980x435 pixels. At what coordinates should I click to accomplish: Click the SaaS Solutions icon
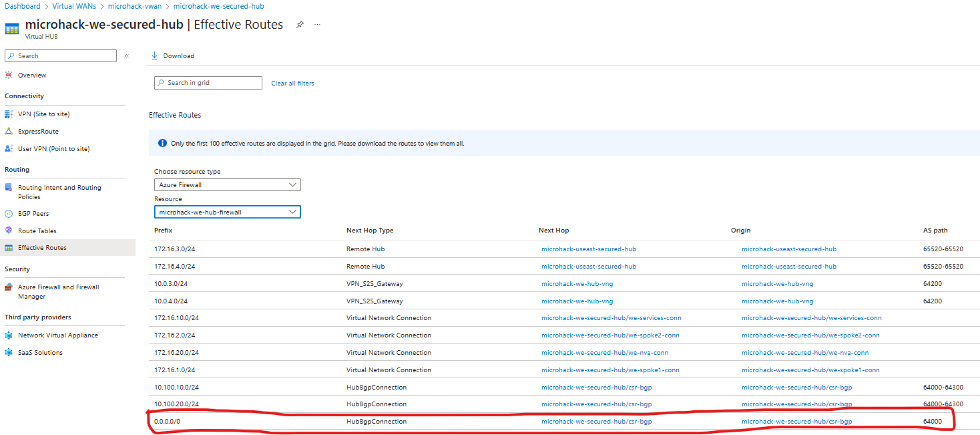coord(9,353)
